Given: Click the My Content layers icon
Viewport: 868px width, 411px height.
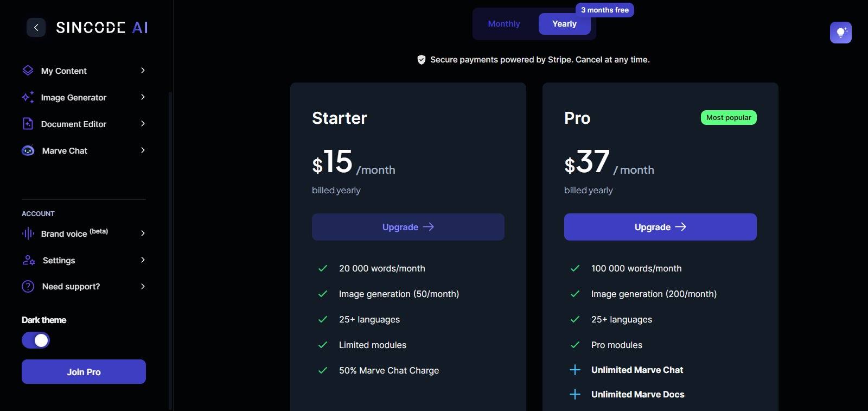Looking at the screenshot, I should click(28, 71).
